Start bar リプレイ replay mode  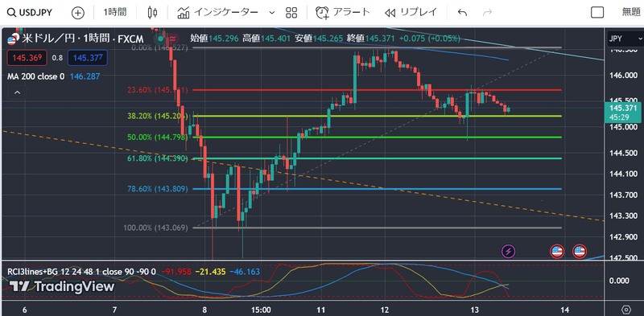pos(411,13)
